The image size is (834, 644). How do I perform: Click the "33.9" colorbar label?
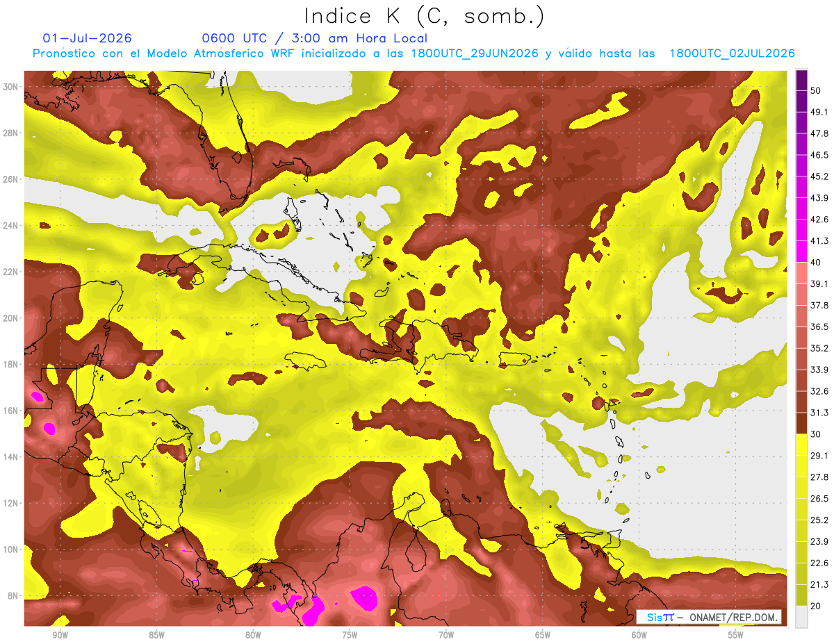pyautogui.click(x=819, y=370)
